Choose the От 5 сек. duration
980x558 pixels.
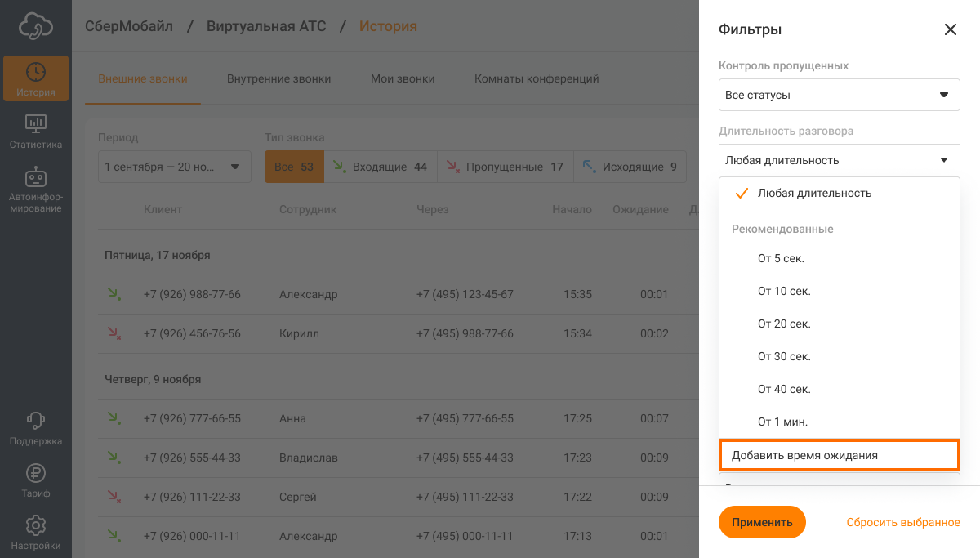coord(781,259)
